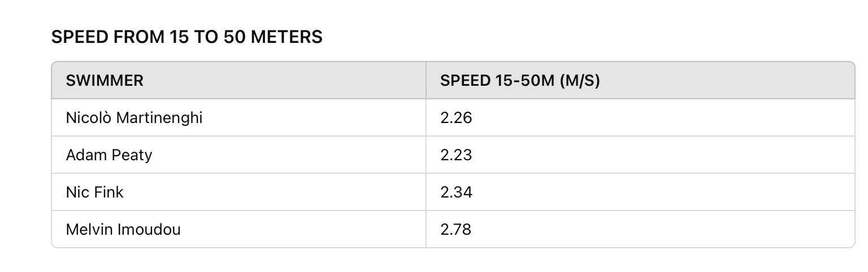Click the 2.23 speed value
Screen dimensions: 868x272
pos(456,155)
